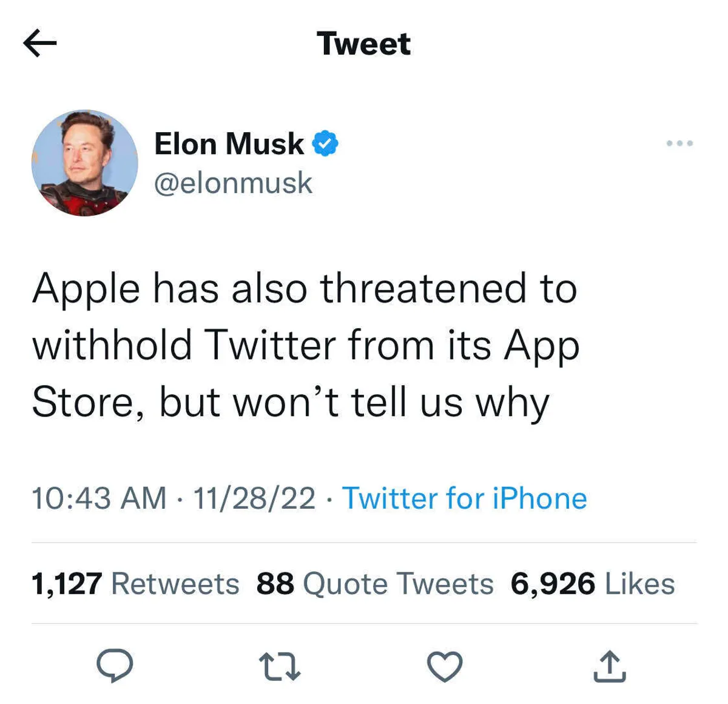Tap the Tweet header title
Viewport: 728px width, 704px height.
[363, 44]
